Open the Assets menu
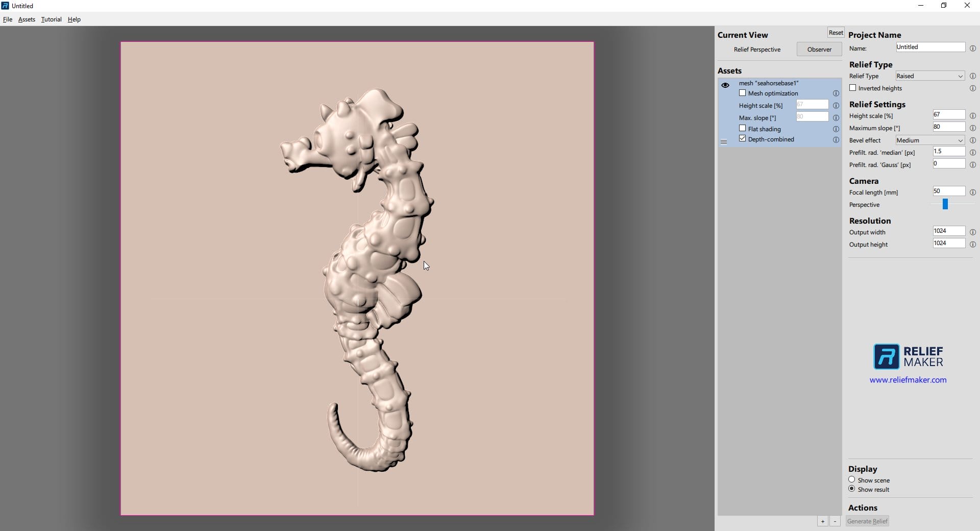The height and width of the screenshot is (531, 980). click(27, 19)
